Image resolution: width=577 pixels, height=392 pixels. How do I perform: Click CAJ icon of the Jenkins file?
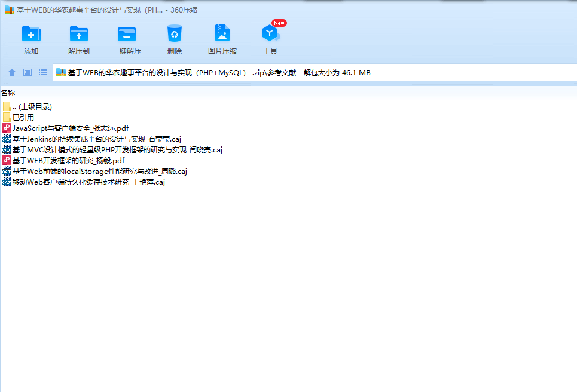[x=6, y=139]
